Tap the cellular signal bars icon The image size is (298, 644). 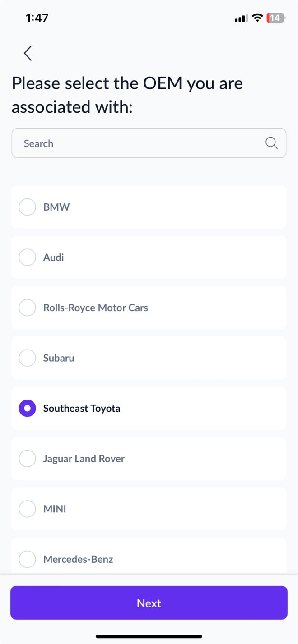241,18
